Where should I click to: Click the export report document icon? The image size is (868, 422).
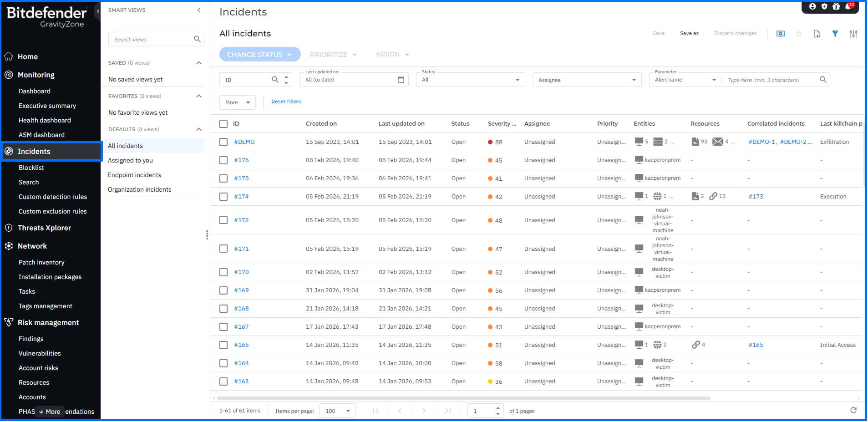817,34
